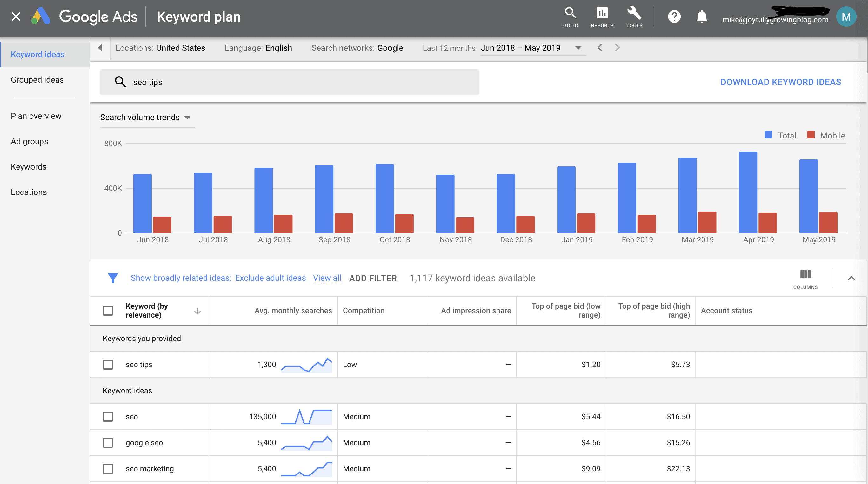
Task: Collapse side panel with left triangle
Action: point(100,48)
